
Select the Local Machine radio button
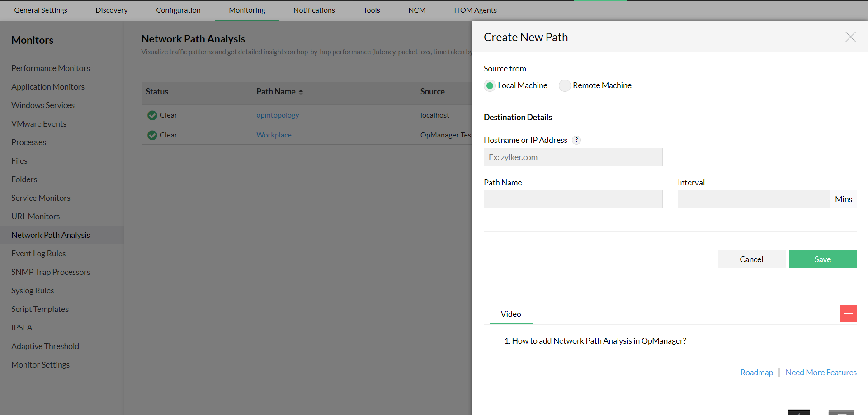pos(490,85)
